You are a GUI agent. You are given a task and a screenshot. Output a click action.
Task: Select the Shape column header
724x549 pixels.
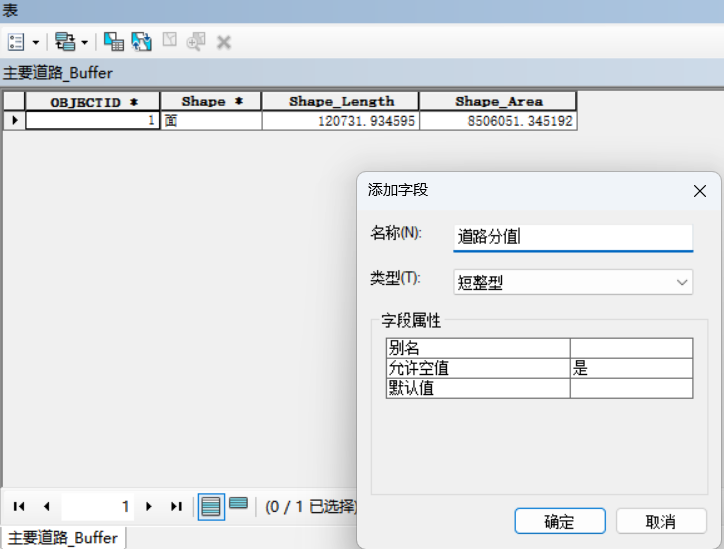point(211,102)
